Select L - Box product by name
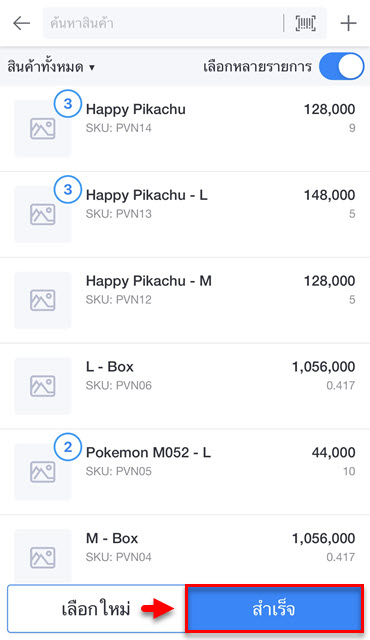This screenshot has width=370, height=640. pos(110,367)
